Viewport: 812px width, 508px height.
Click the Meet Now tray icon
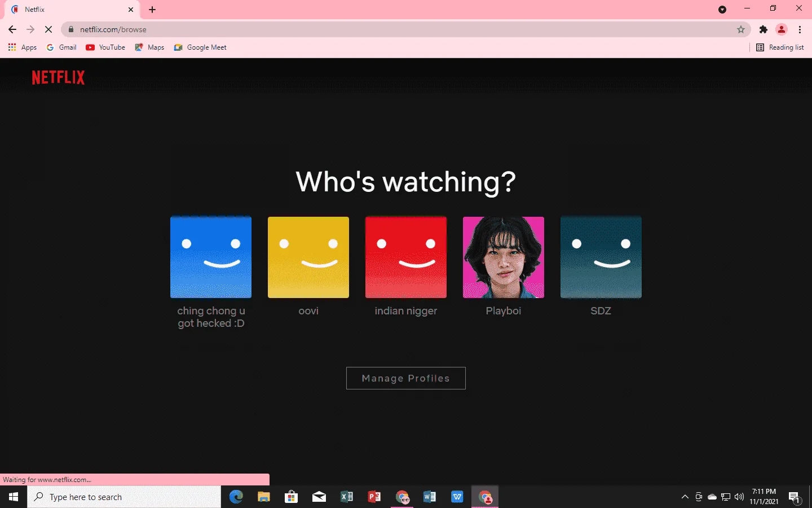point(699,497)
